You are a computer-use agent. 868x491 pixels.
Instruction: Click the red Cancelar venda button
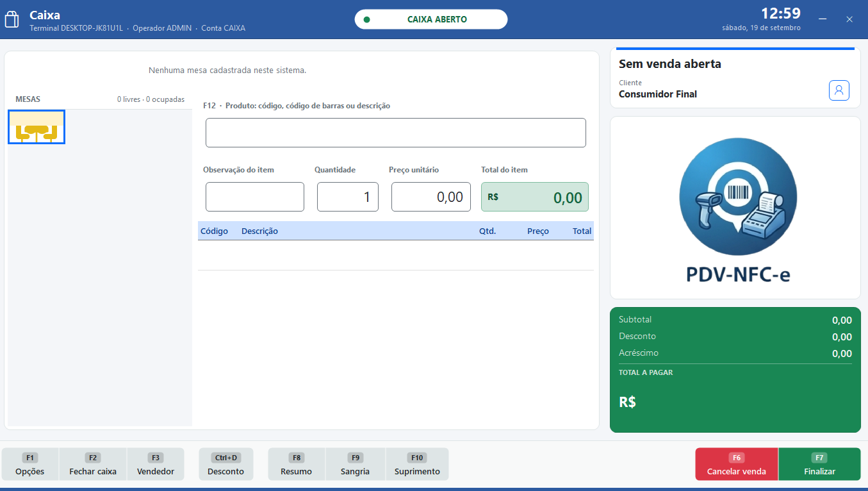click(737, 464)
